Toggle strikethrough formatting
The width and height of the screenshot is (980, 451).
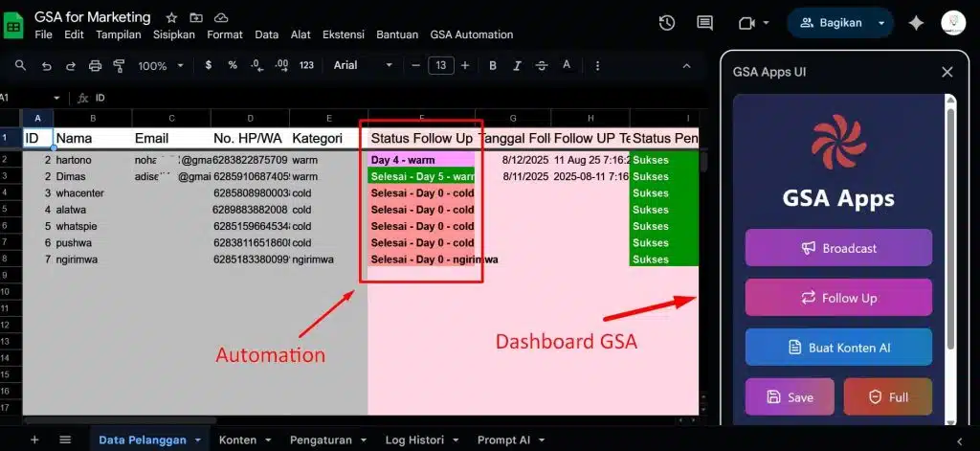point(542,65)
